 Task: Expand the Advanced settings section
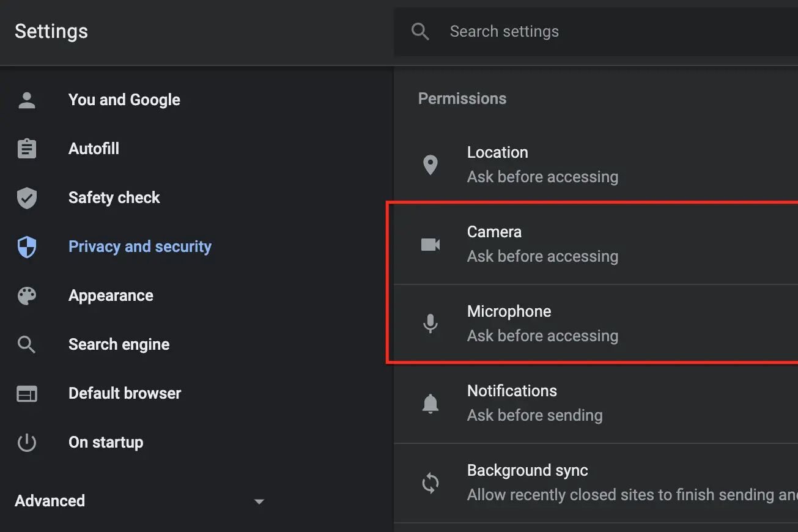259,501
